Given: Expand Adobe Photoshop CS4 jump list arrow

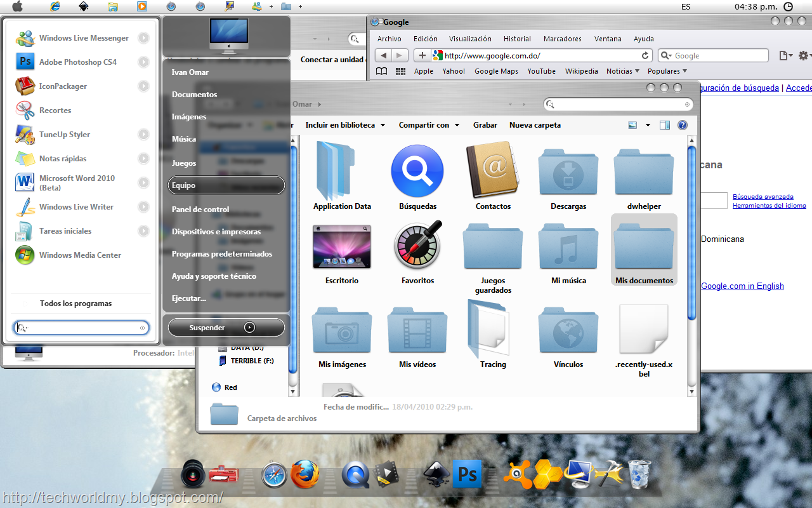Looking at the screenshot, I should (x=143, y=62).
